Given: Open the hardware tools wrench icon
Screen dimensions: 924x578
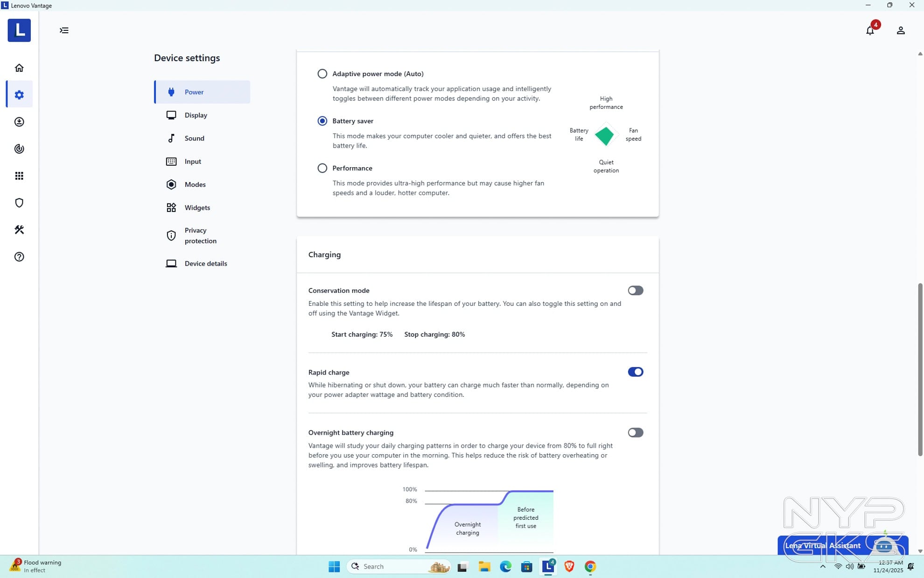Looking at the screenshot, I should pos(19,230).
